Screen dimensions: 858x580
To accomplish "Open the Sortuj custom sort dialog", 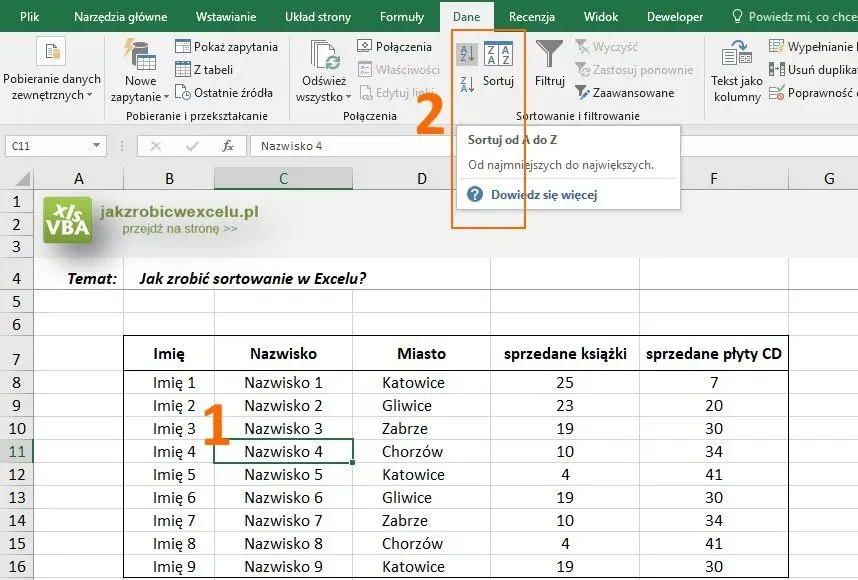I will (x=498, y=65).
